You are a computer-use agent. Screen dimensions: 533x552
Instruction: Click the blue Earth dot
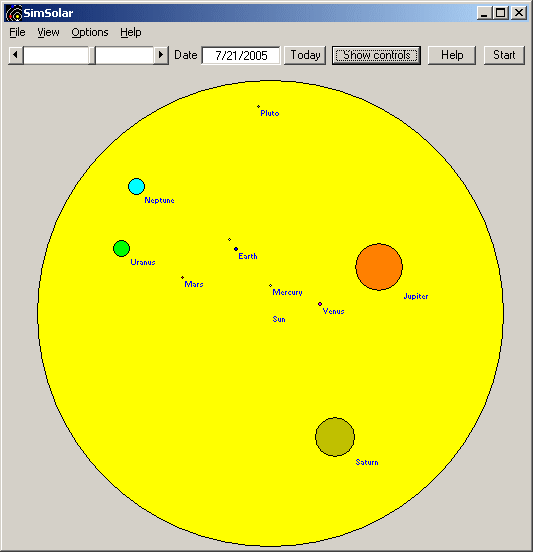click(236, 249)
